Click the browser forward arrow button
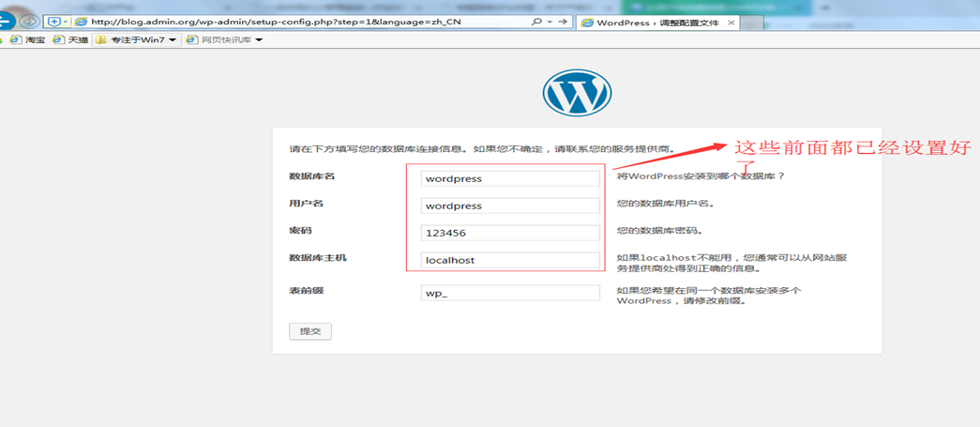The height and width of the screenshot is (427, 980). [29, 22]
